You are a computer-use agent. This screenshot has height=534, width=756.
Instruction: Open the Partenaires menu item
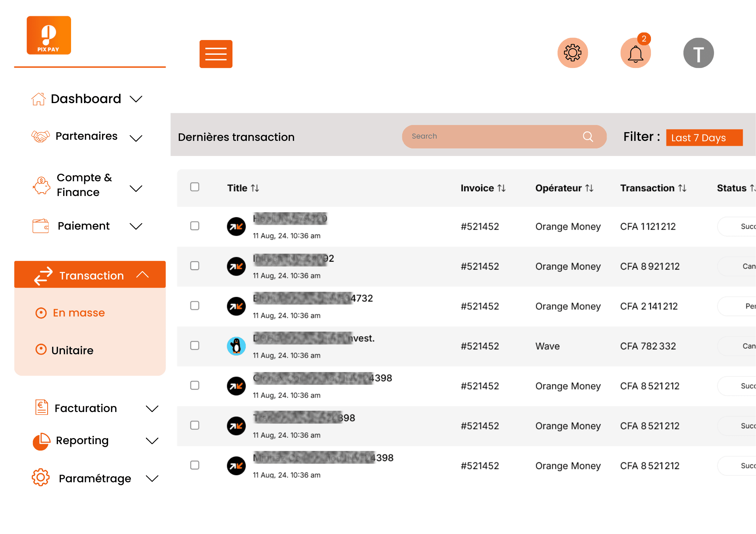tap(87, 136)
